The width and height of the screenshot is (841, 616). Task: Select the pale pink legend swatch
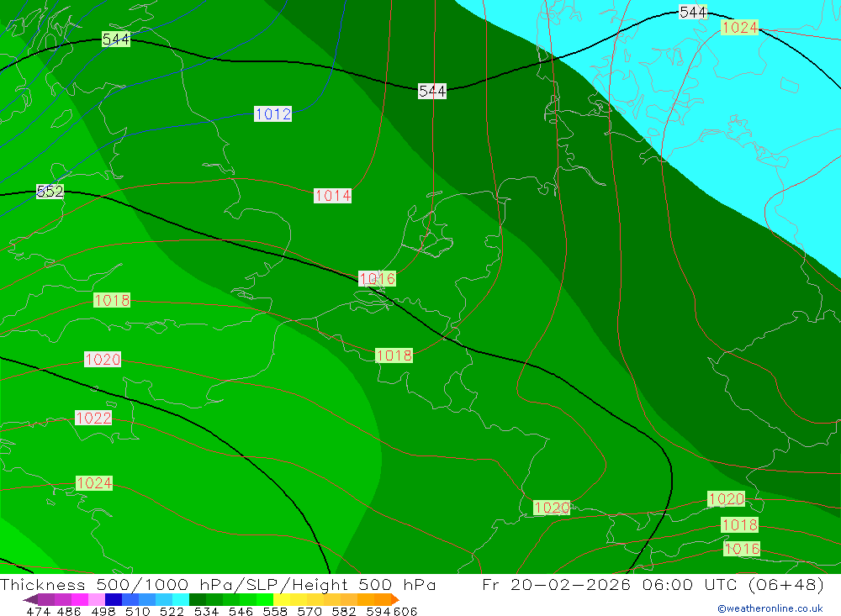97,599
